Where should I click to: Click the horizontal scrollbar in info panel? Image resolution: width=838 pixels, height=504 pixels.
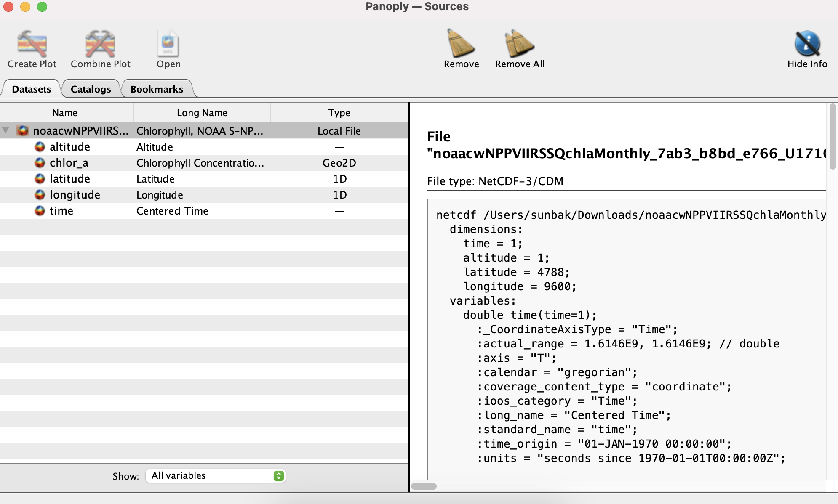click(424, 486)
